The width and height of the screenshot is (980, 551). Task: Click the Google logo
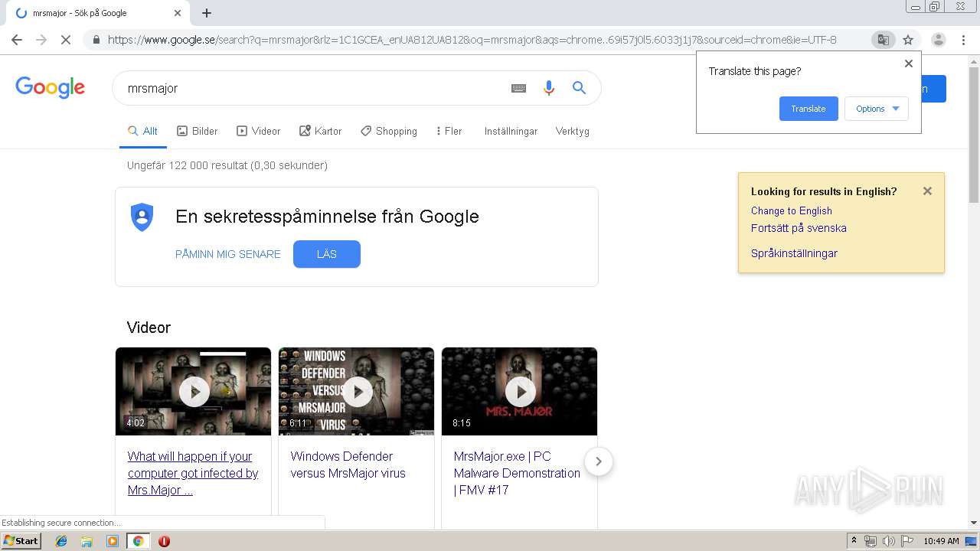[50, 87]
